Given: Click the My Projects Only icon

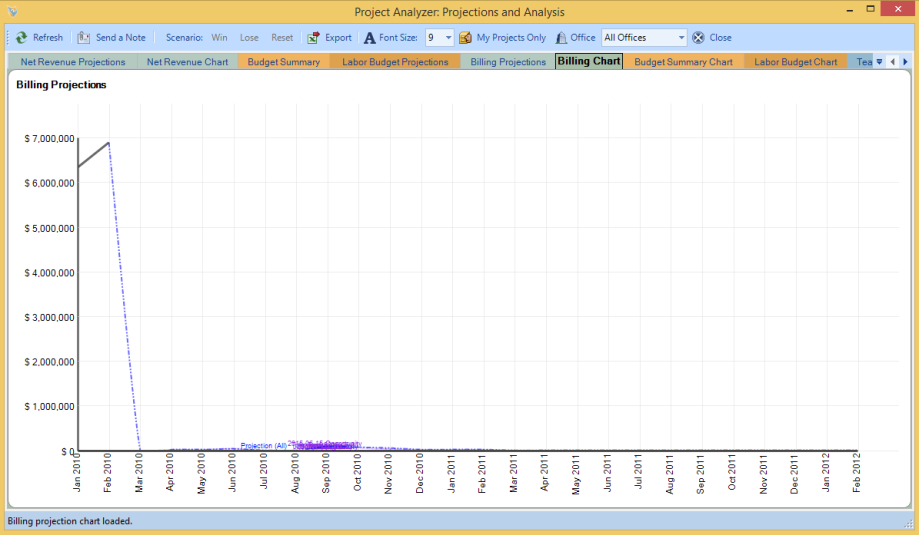Looking at the screenshot, I should coord(465,38).
